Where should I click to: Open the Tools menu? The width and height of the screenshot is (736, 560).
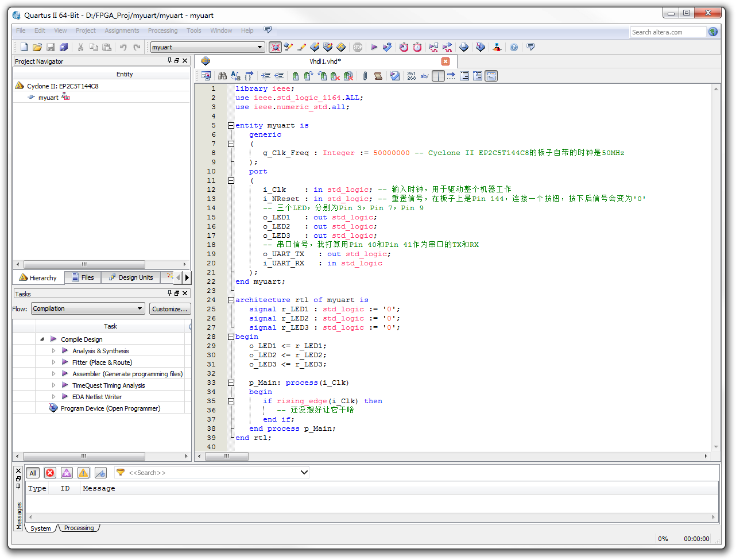coord(194,30)
